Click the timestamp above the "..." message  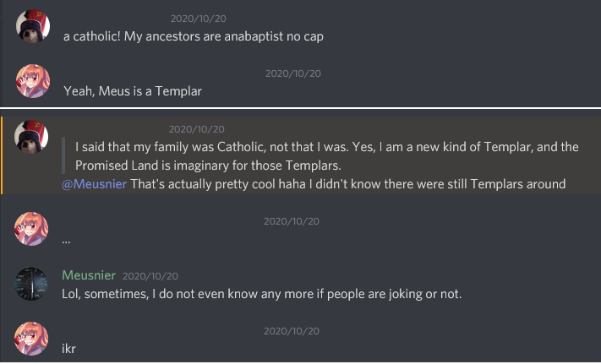pos(292,221)
